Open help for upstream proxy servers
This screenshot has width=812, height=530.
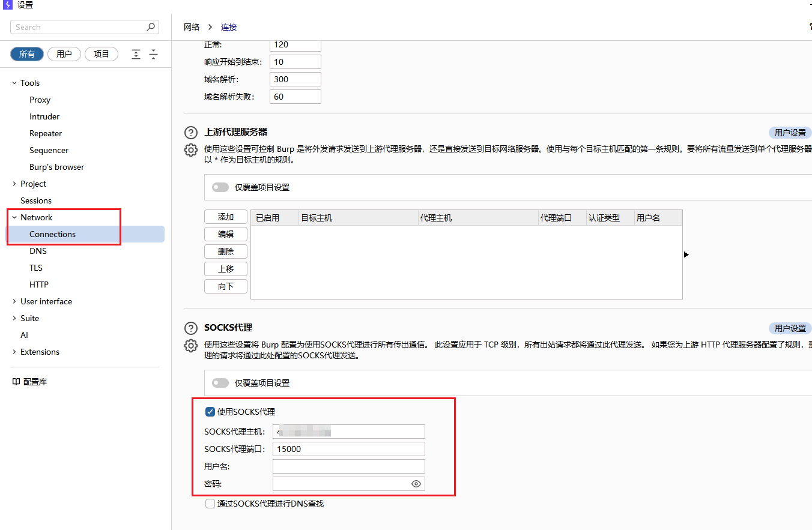coord(190,133)
